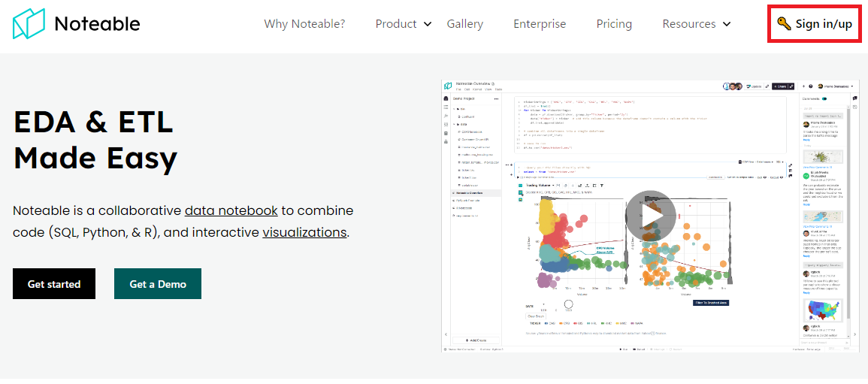
Task: Click the Get a Demo button
Action: pos(158,284)
